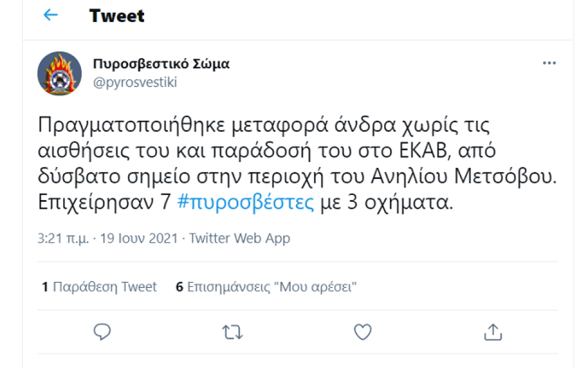Open the Πυροσβεστικό Σώμα display name
This screenshot has height=368, width=588.
161,63
